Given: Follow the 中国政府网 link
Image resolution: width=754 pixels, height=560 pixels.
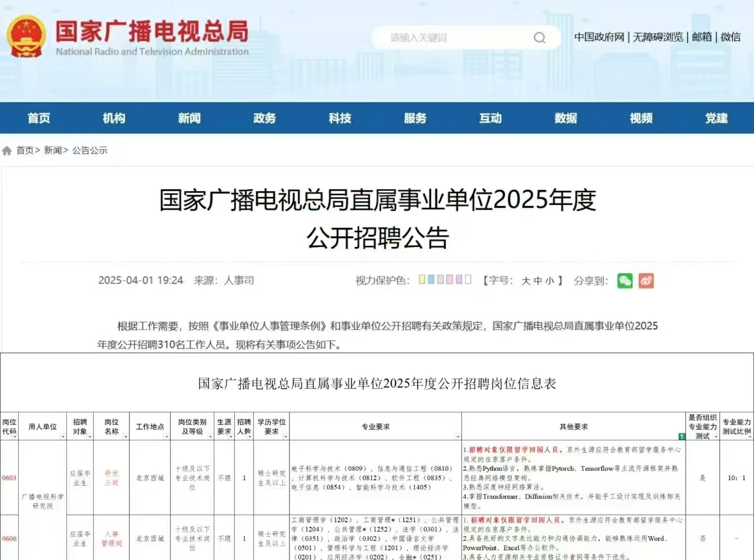Looking at the screenshot, I should pos(599,37).
